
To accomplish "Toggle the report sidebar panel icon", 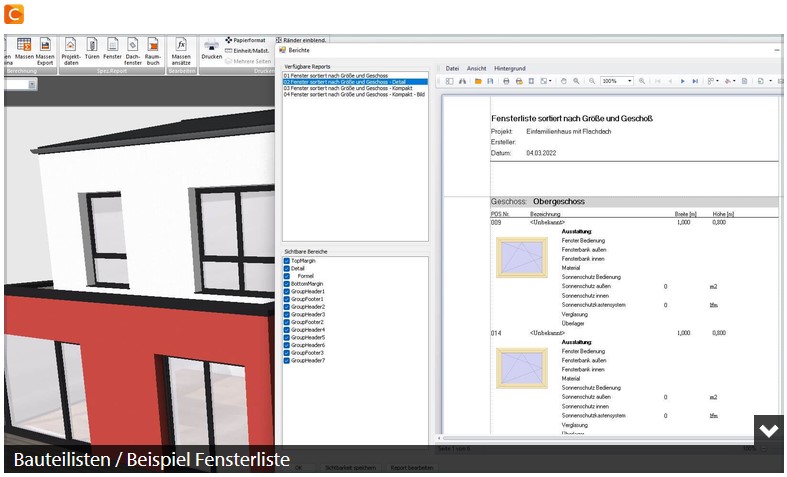I will [x=450, y=81].
